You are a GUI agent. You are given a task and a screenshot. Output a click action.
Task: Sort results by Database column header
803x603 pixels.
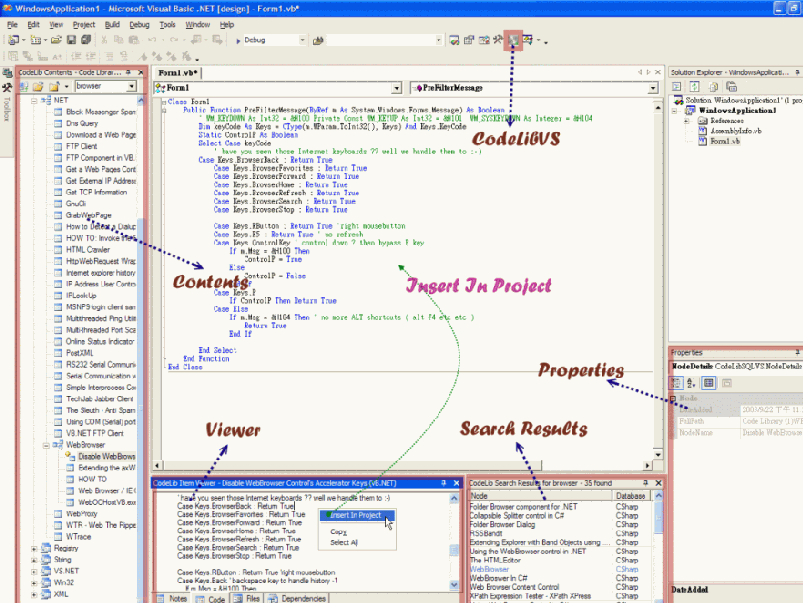click(x=631, y=496)
